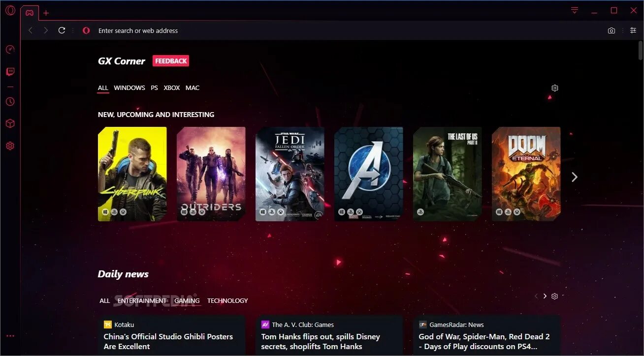Open the tabs menu in title bar
The image size is (644, 356).
(x=575, y=10)
